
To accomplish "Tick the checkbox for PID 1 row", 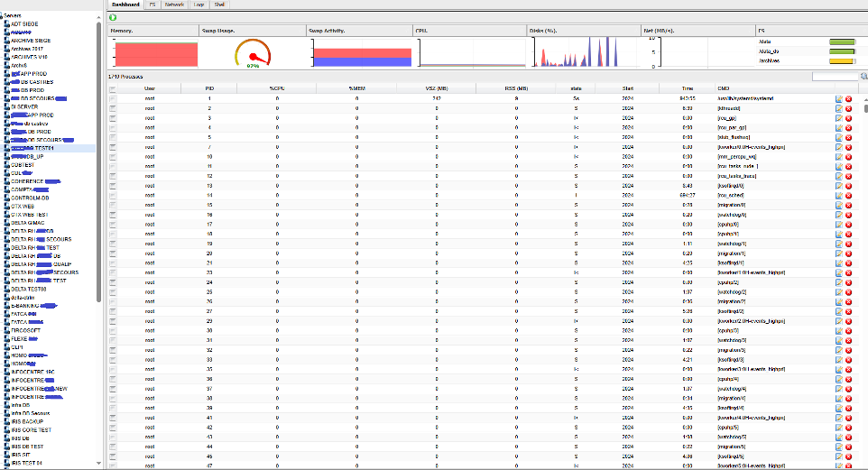I will pos(113,97).
